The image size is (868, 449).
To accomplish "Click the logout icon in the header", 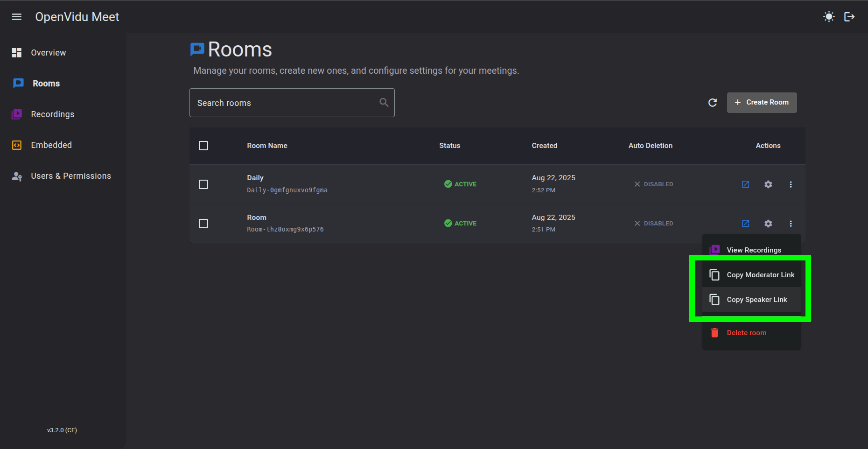I will click(849, 17).
